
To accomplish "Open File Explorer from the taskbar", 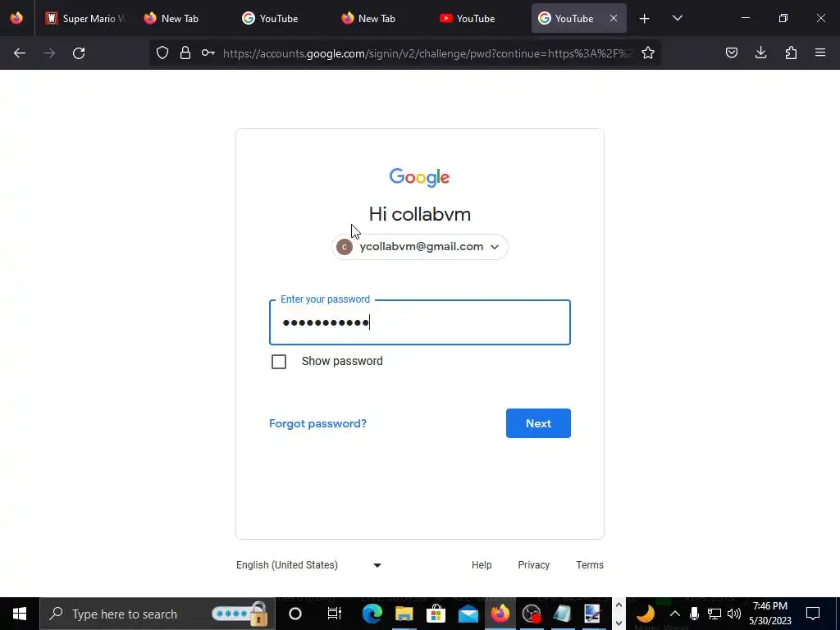I will (404, 614).
